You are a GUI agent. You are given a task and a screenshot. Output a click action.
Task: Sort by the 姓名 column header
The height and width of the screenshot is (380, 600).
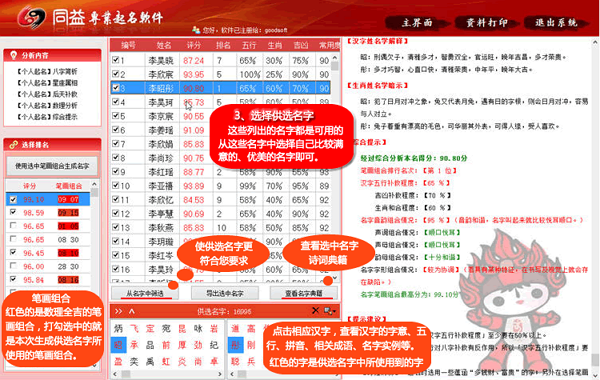coord(163,45)
